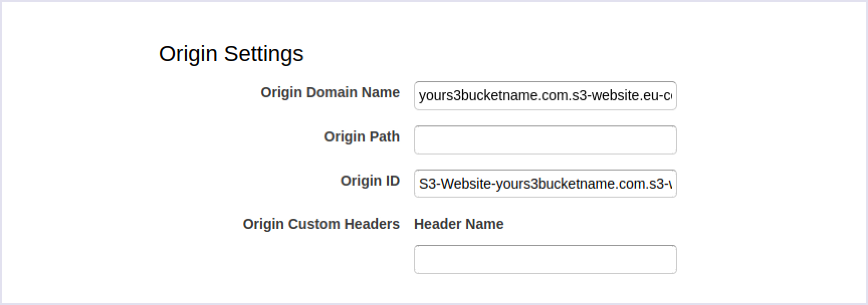868x305 pixels.
Task: Click the Origin Domain Name label
Action: [x=330, y=93]
